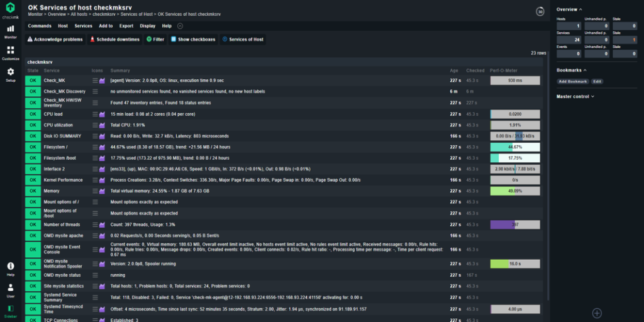This screenshot has height=322, width=644.
Task: Open graph icon for Memory service
Action: coord(103,191)
